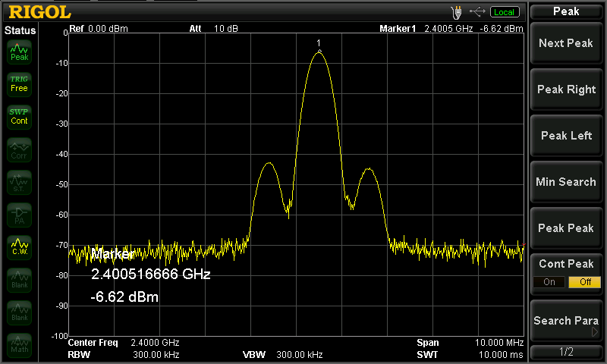This screenshot has height=364, width=607.
Task: Click the power plug status icon
Action: coord(457,12)
